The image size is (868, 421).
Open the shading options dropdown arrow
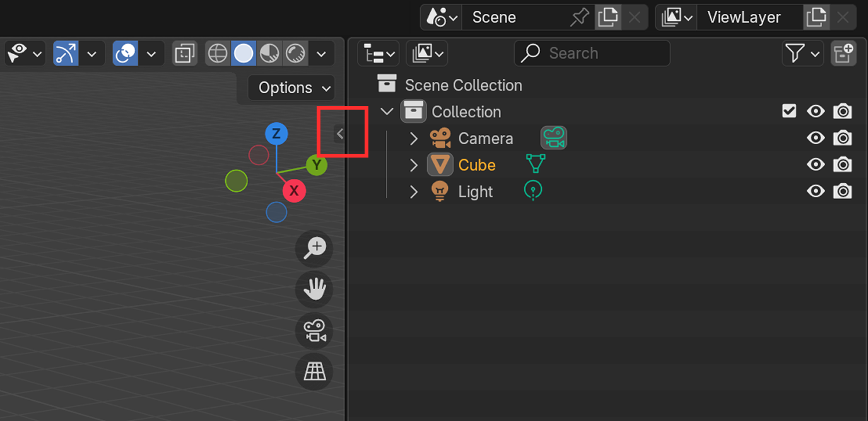321,54
